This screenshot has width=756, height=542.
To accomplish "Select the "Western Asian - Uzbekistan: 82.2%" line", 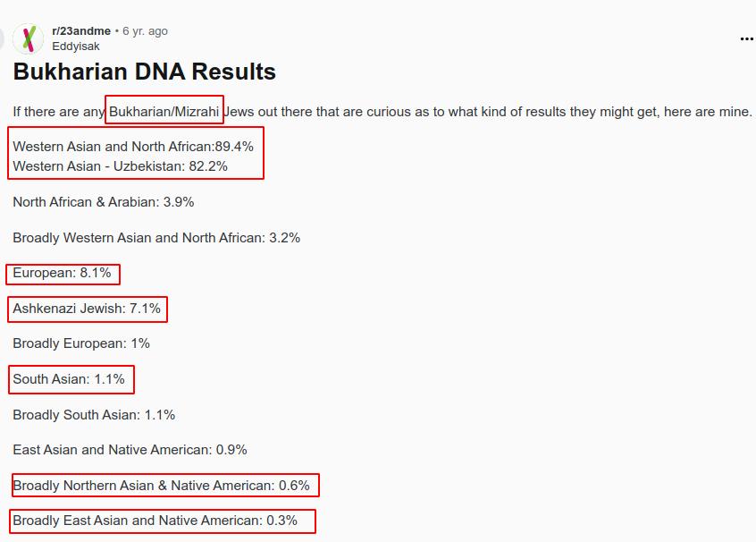I will click(121, 166).
